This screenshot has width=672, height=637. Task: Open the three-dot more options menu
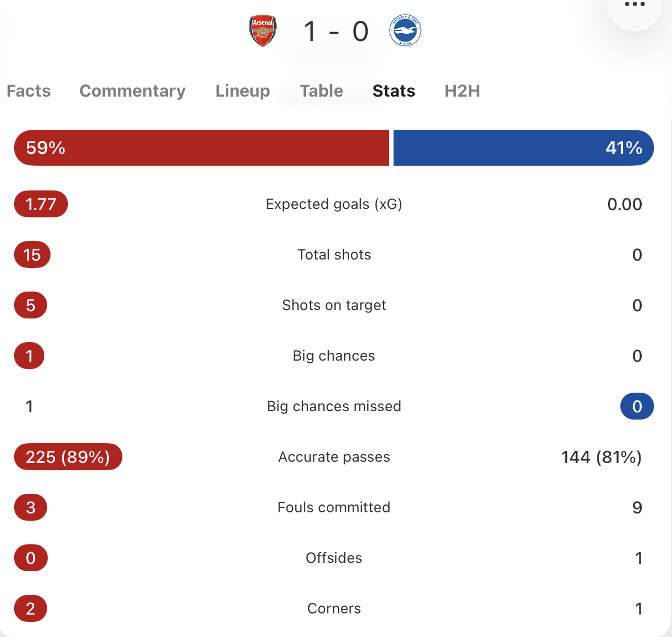click(x=635, y=5)
